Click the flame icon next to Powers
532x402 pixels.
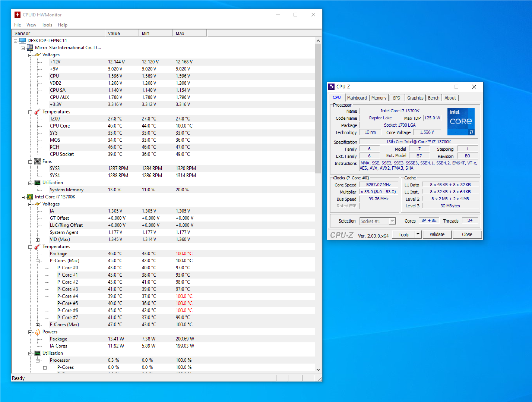point(37,332)
